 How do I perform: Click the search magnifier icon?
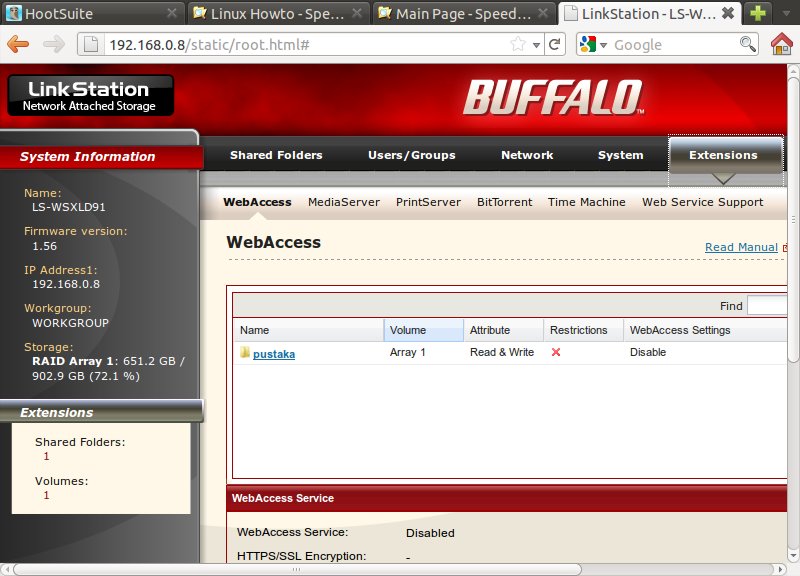[748, 44]
